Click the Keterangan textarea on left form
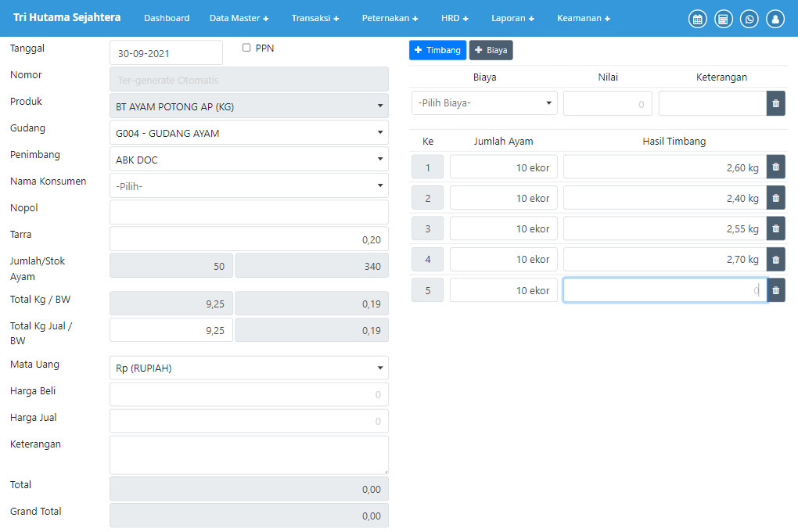This screenshot has height=532, width=798. [249, 455]
